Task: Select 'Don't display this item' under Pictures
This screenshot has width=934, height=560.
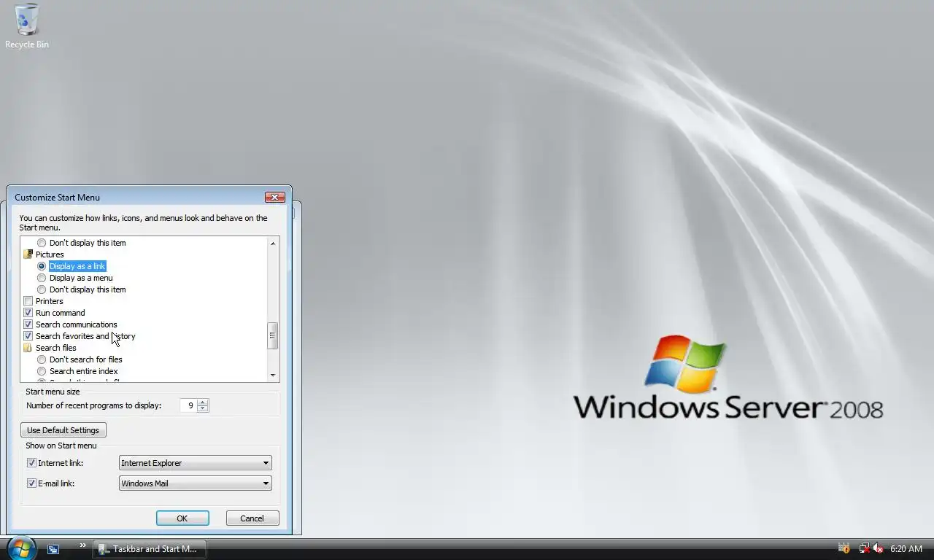Action: [x=42, y=289]
